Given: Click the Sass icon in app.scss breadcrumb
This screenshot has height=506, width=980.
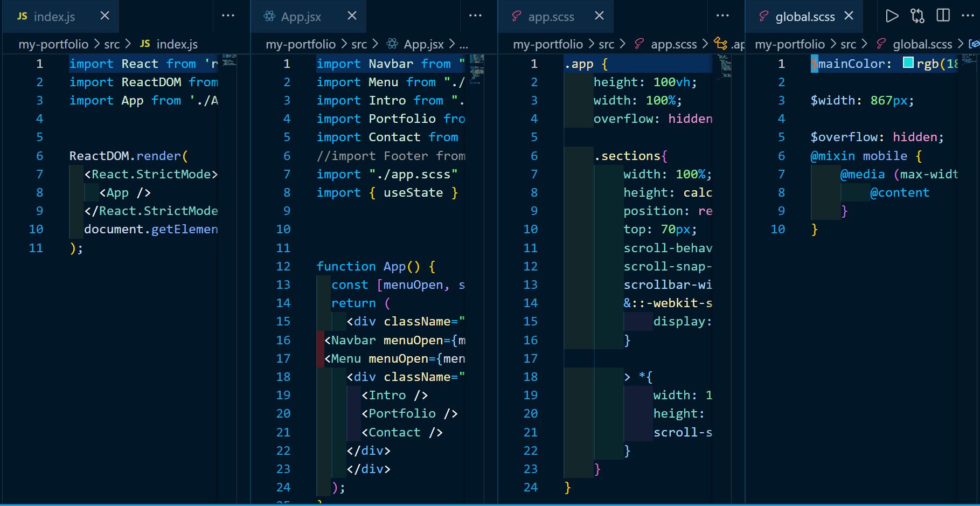Looking at the screenshot, I should (640, 44).
